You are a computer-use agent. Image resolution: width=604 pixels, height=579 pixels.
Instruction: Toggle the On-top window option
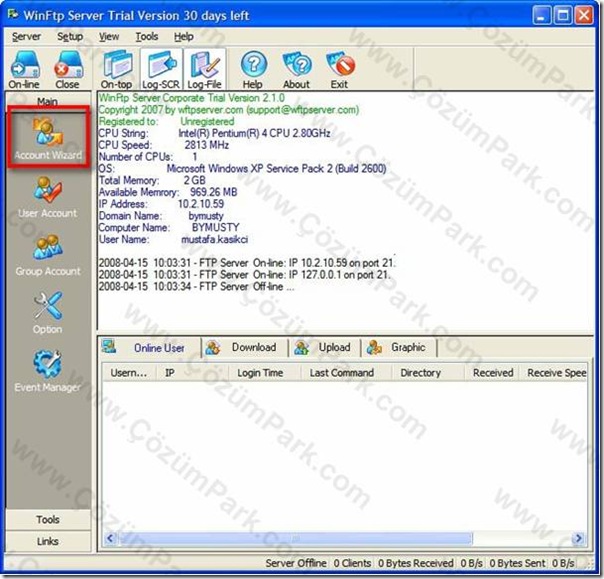click(x=117, y=69)
